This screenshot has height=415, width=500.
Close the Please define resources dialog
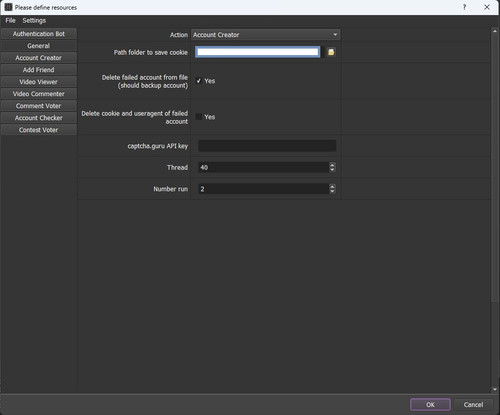487,7
